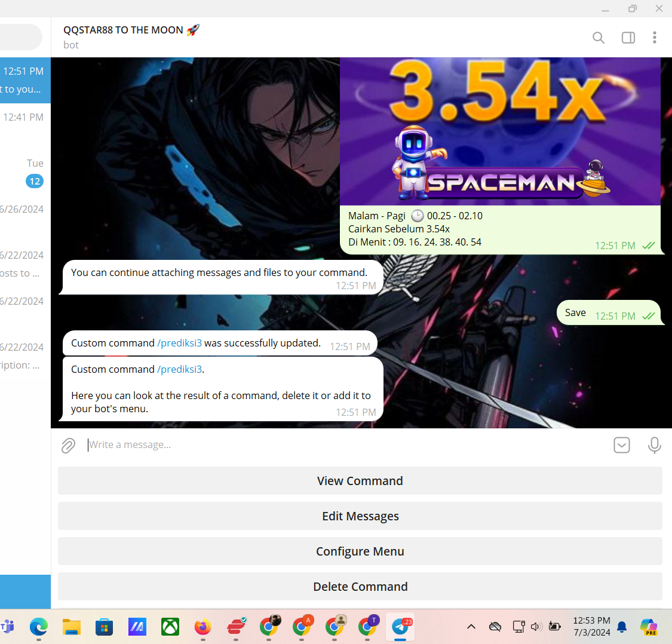Image resolution: width=672 pixels, height=644 pixels.
Task: Click the Configure Menu button
Action: pos(360,551)
